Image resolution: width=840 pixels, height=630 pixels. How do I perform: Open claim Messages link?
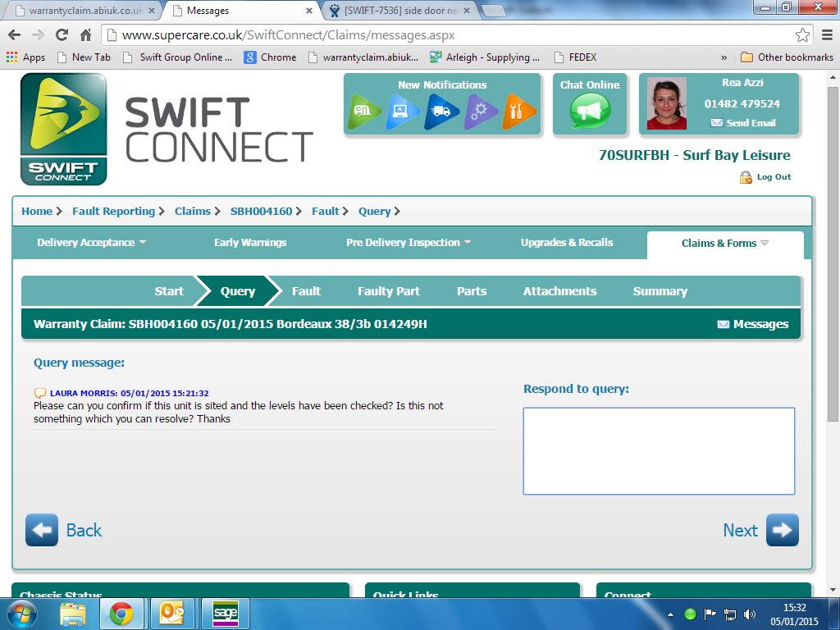(753, 324)
